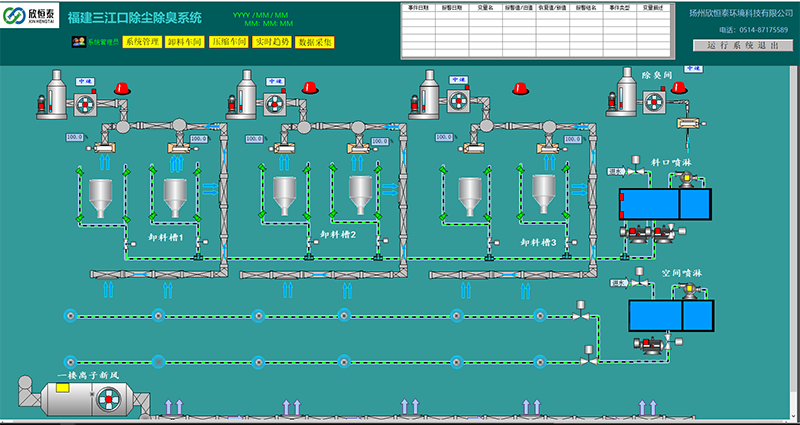This screenshot has width=800, height=425.
Task: Click the left damper actuator of 卸料槽3
Action: [x=471, y=148]
